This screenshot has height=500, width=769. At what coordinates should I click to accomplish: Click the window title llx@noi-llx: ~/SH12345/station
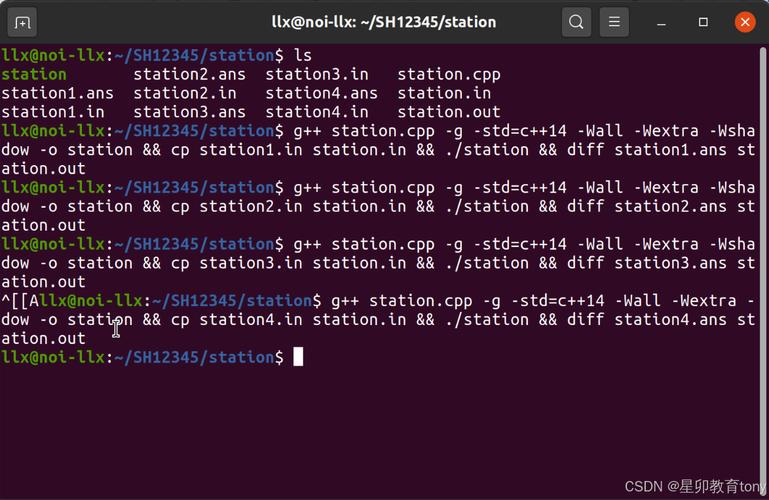coord(384,23)
